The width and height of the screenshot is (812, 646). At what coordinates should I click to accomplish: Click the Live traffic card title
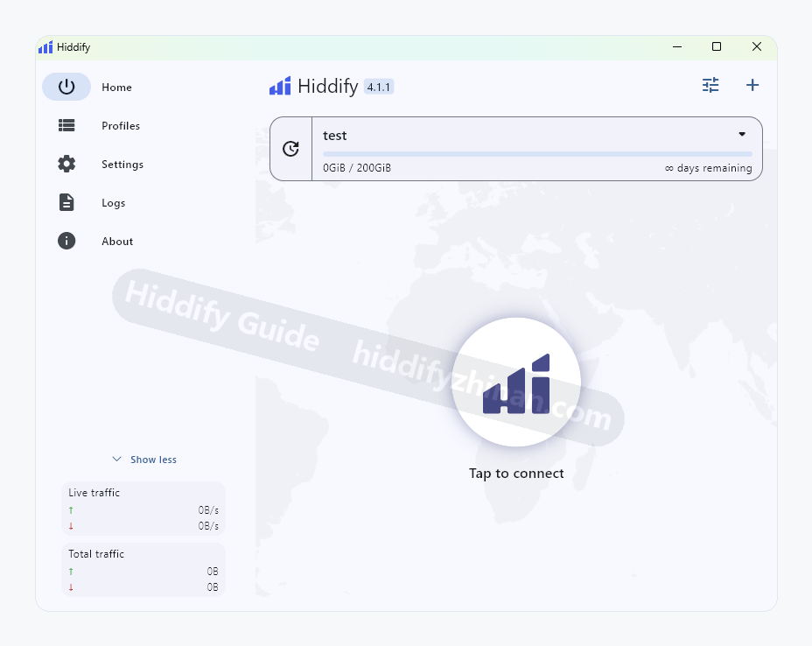pyautogui.click(x=94, y=493)
